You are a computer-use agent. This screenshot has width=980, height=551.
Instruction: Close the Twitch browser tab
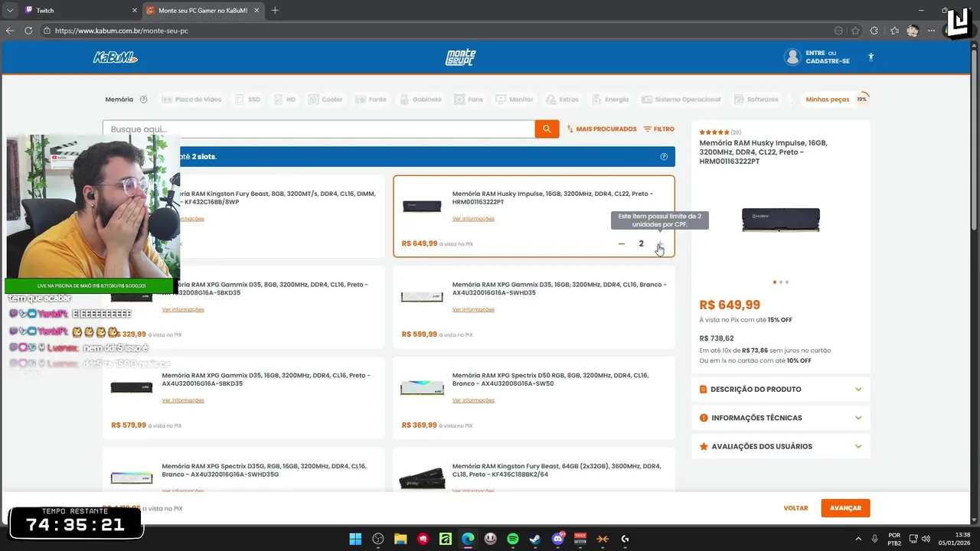[133, 11]
